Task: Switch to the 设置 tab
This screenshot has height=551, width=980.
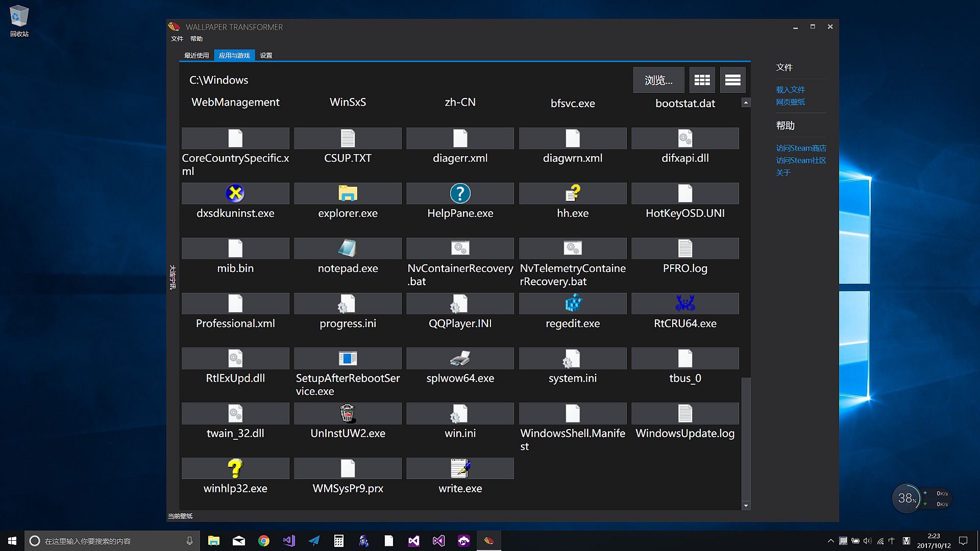Action: (266, 55)
